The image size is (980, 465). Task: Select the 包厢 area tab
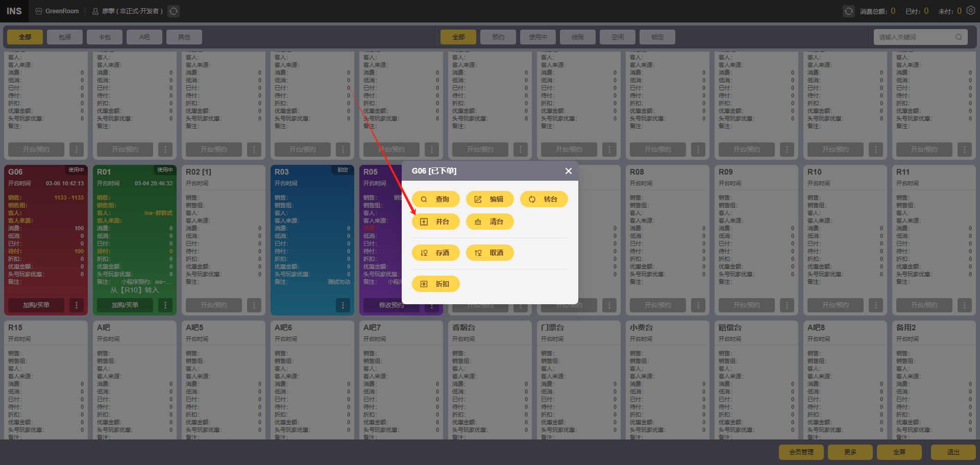click(x=65, y=37)
